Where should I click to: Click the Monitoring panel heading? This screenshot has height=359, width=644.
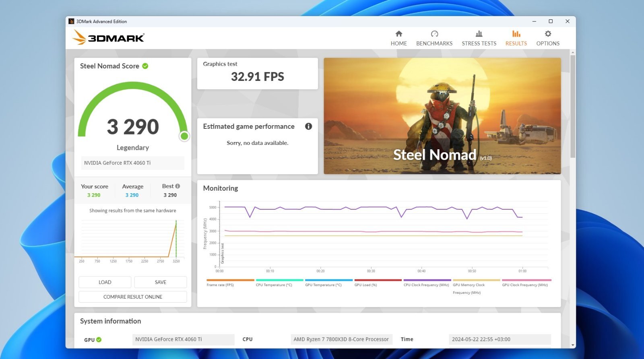point(221,188)
